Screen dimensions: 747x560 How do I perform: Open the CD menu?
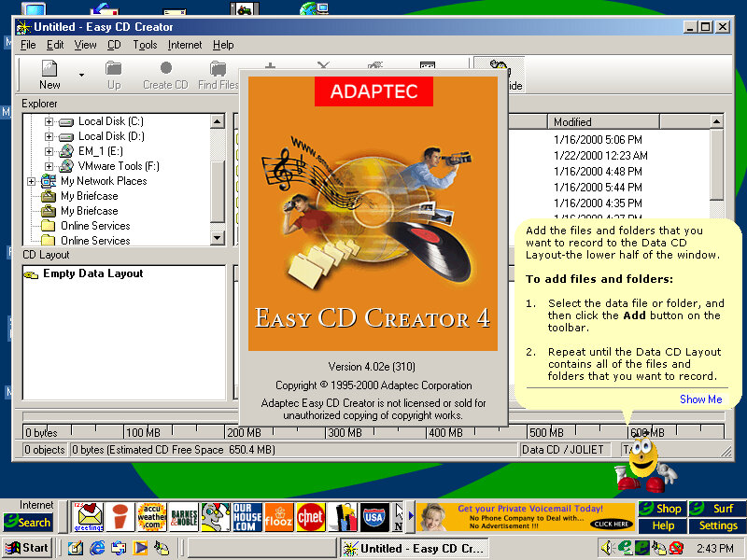[x=114, y=45]
